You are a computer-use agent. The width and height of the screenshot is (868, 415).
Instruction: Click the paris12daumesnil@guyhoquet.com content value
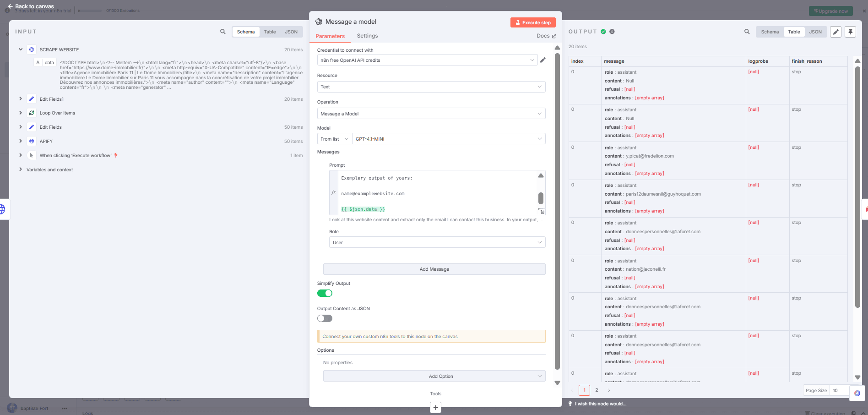tap(663, 194)
